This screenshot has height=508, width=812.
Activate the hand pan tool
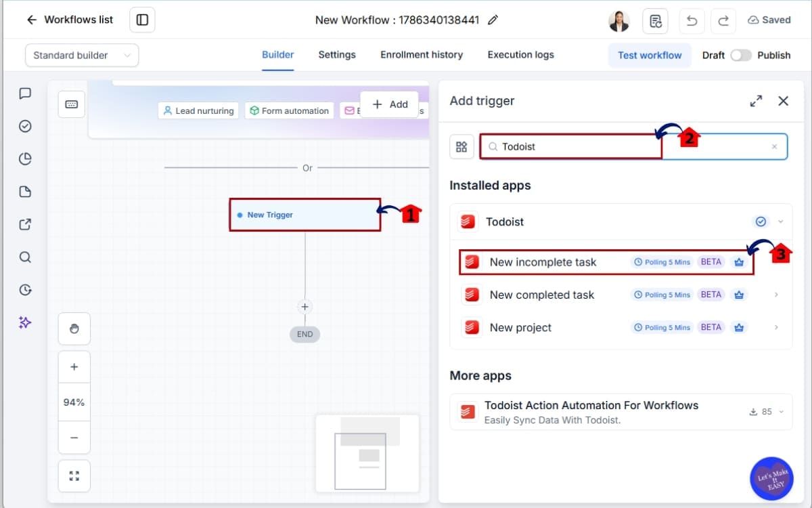click(74, 329)
